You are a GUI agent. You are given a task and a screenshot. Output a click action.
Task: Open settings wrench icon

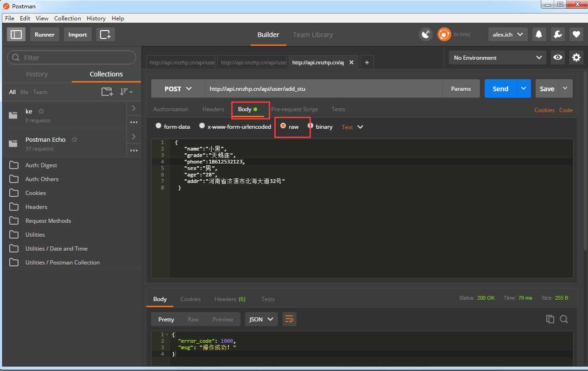(x=558, y=34)
